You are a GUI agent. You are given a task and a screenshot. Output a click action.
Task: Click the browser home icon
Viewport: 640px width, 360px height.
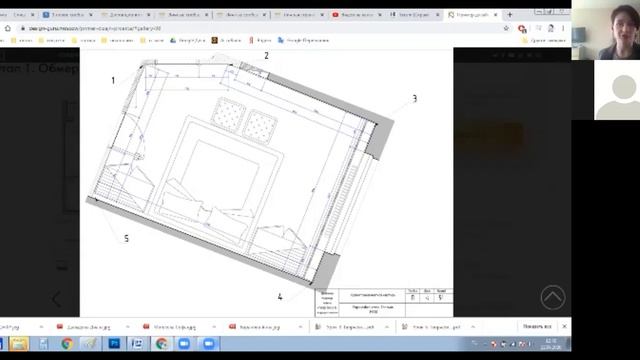8,28
